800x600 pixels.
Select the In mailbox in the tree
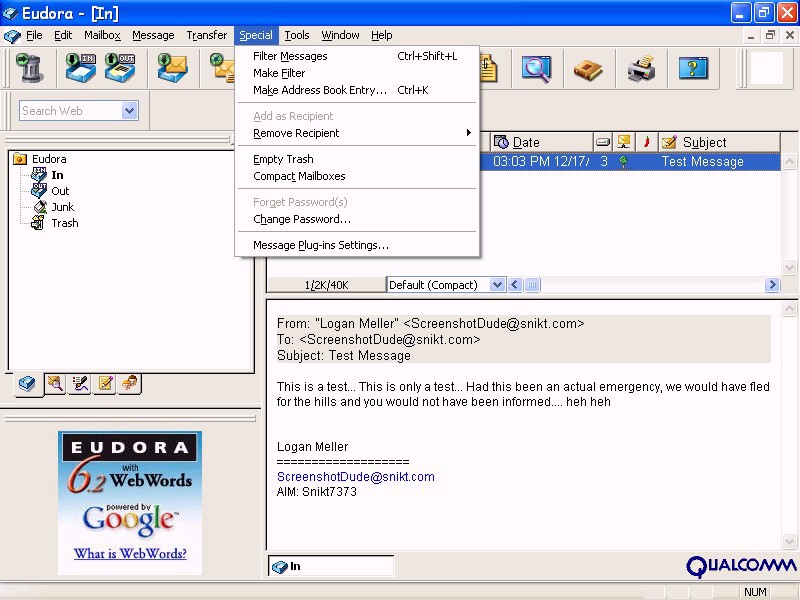[57, 175]
